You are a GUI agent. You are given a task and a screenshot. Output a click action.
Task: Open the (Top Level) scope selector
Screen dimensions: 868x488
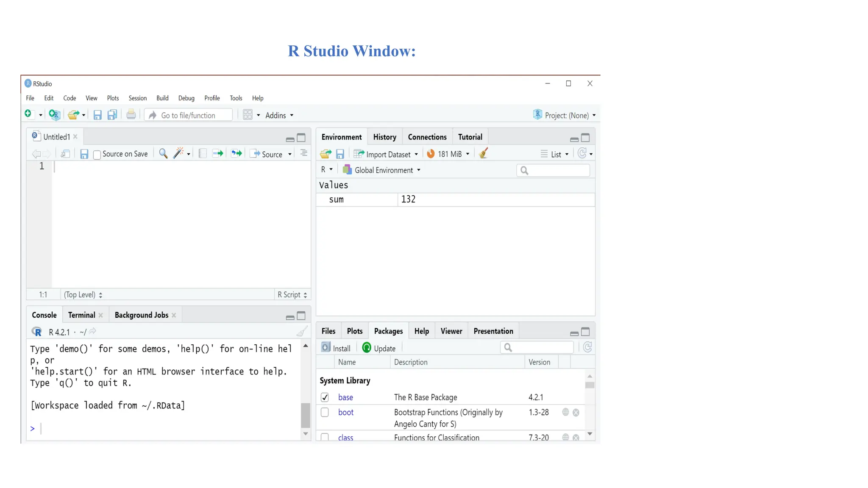pyautogui.click(x=83, y=295)
